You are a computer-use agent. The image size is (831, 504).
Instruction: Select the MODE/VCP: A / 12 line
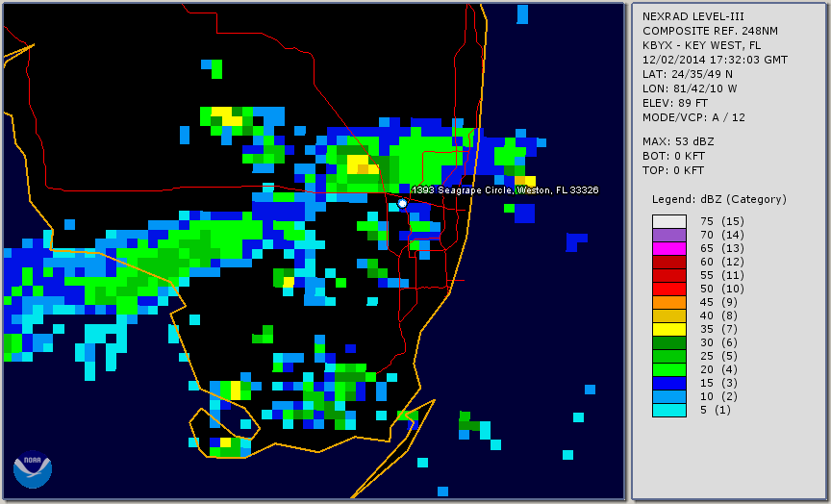[693, 117]
